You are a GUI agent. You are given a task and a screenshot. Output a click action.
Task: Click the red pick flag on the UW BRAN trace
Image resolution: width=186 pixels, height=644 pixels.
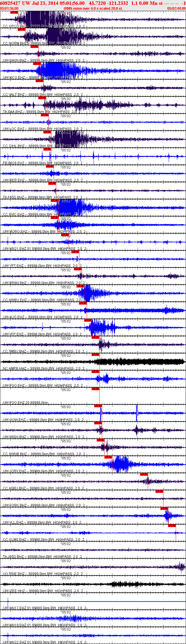pos(78,269)
